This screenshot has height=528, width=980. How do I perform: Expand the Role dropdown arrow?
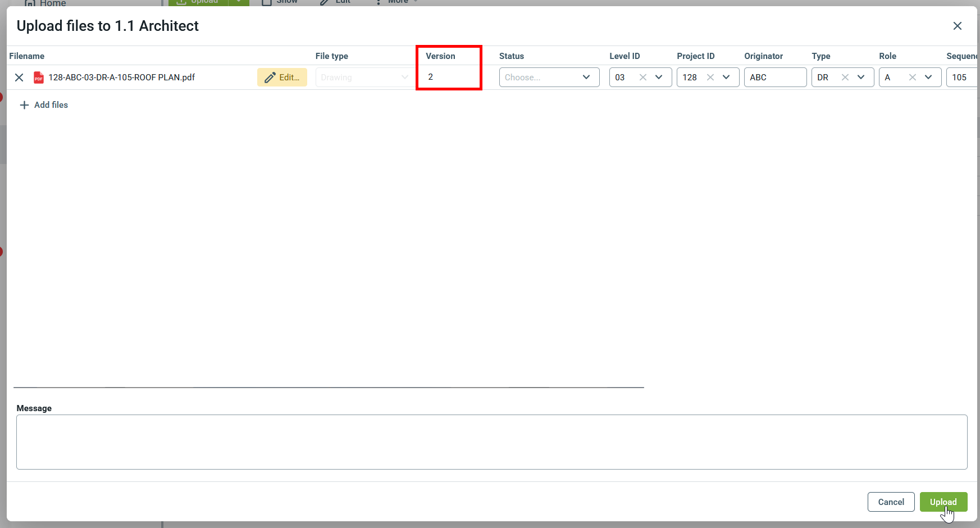coord(929,78)
